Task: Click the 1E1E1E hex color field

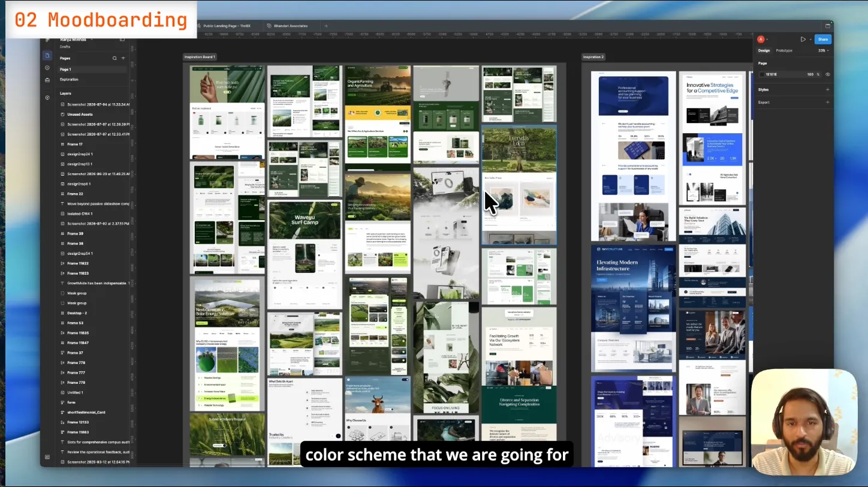Action: pyautogui.click(x=771, y=74)
